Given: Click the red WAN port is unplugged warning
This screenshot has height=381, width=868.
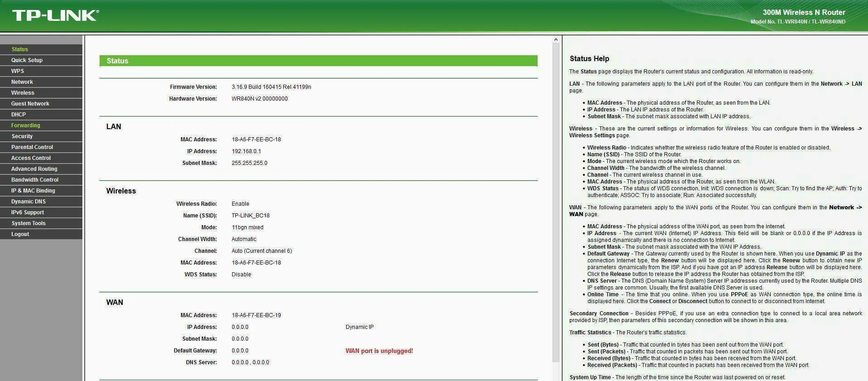Looking at the screenshot, I should pos(379,351).
